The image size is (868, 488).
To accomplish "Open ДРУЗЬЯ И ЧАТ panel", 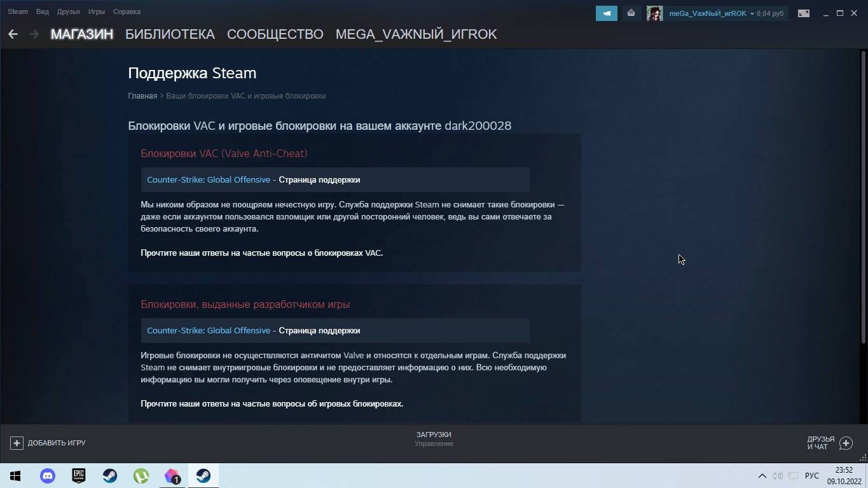I will click(x=820, y=443).
